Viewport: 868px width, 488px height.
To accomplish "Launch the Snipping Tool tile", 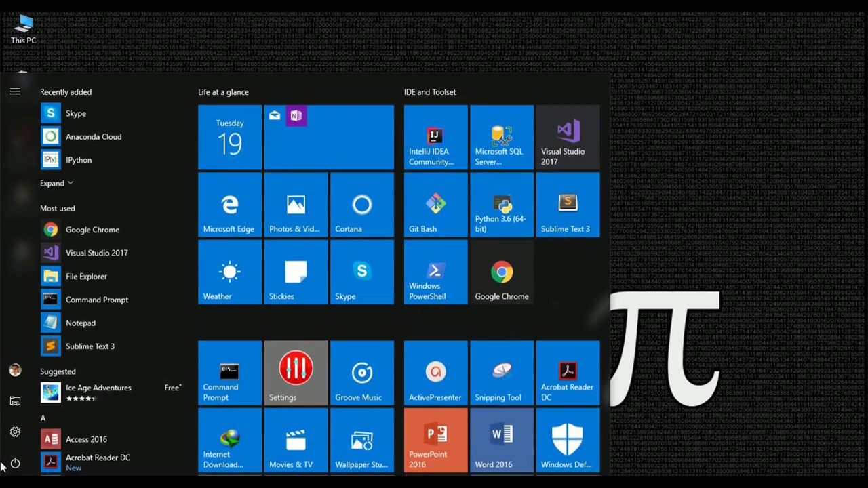I will point(502,373).
